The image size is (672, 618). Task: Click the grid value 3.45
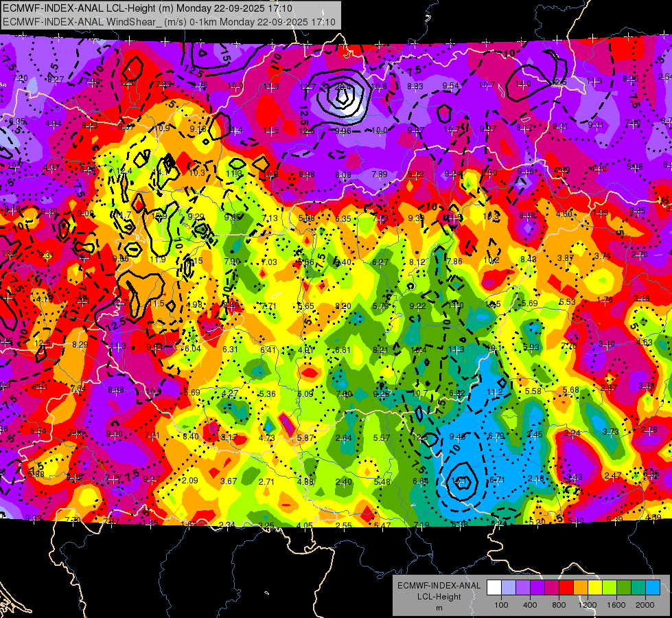coord(535,435)
